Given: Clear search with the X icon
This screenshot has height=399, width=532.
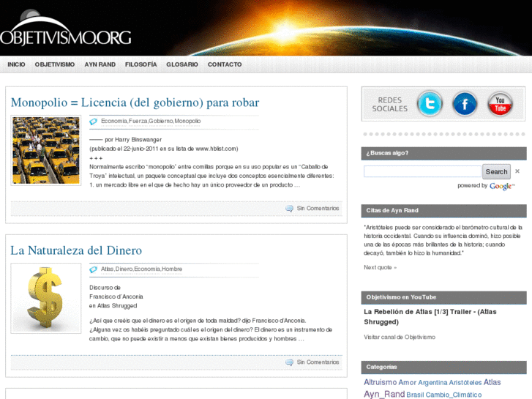Looking at the screenshot, I should coord(517,171).
